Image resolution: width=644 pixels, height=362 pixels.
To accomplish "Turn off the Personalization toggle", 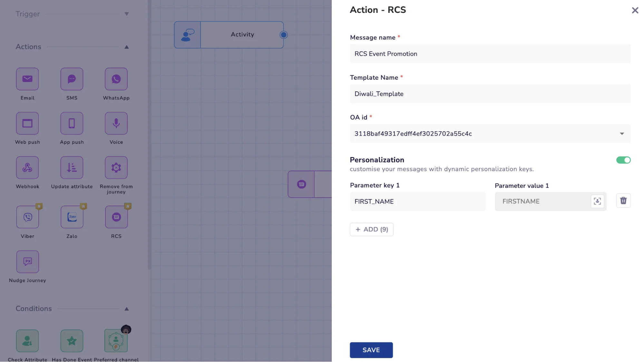I will 623,160.
